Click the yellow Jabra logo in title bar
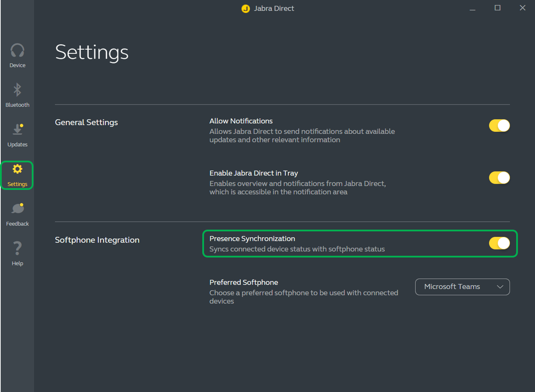The height and width of the screenshot is (392, 535). pos(246,8)
